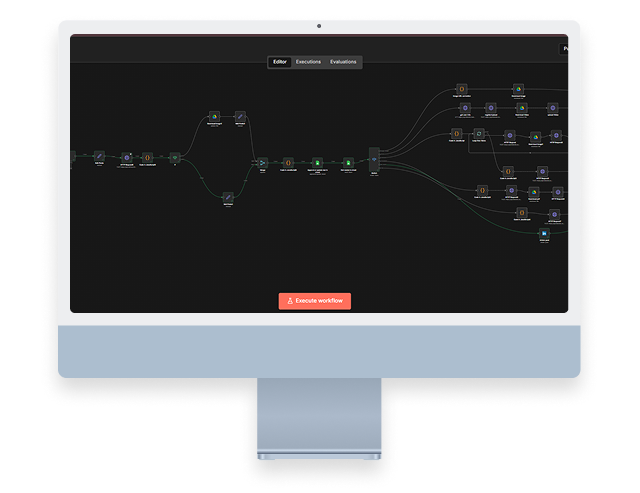Switch to the Executions tab

click(308, 62)
